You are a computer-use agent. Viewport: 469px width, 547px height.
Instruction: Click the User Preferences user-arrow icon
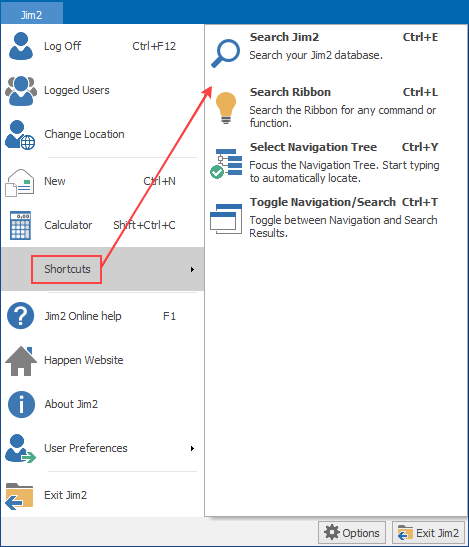click(x=20, y=449)
